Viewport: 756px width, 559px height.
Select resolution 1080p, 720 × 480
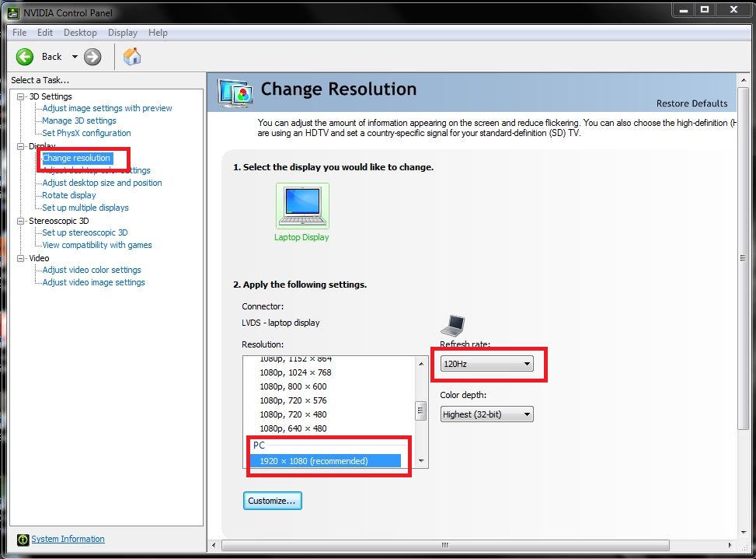coord(293,414)
